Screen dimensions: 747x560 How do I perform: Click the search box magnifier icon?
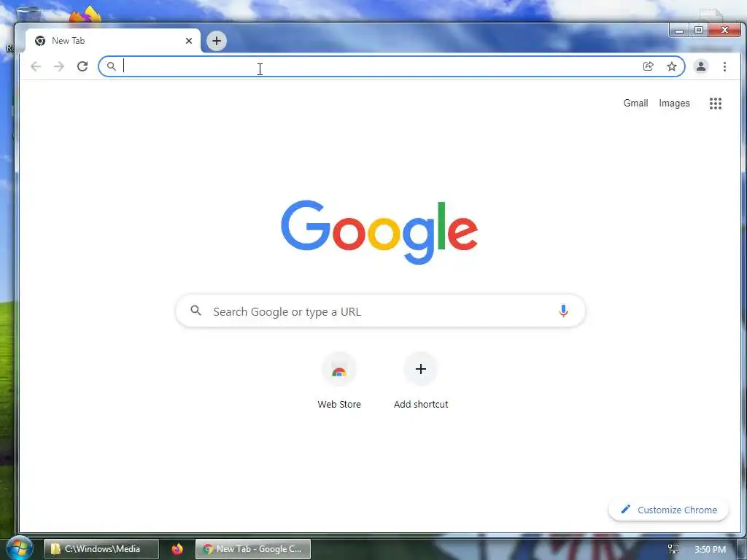(x=196, y=311)
